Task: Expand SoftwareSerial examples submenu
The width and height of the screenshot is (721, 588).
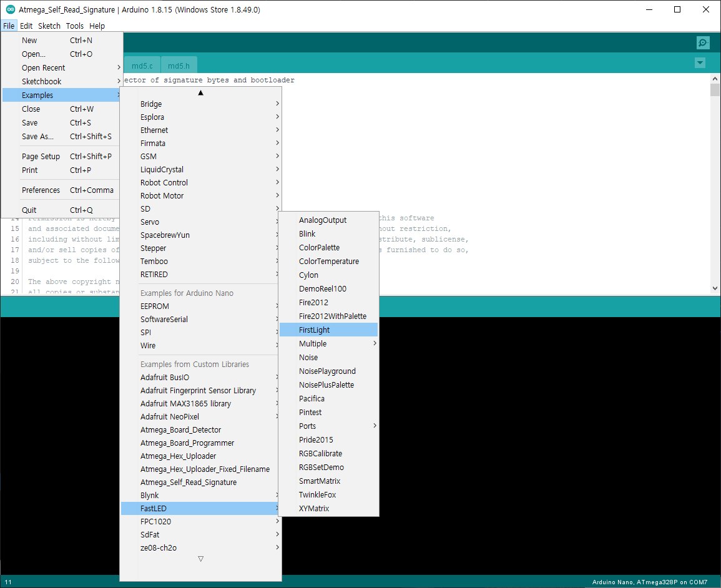Action: [x=200, y=319]
